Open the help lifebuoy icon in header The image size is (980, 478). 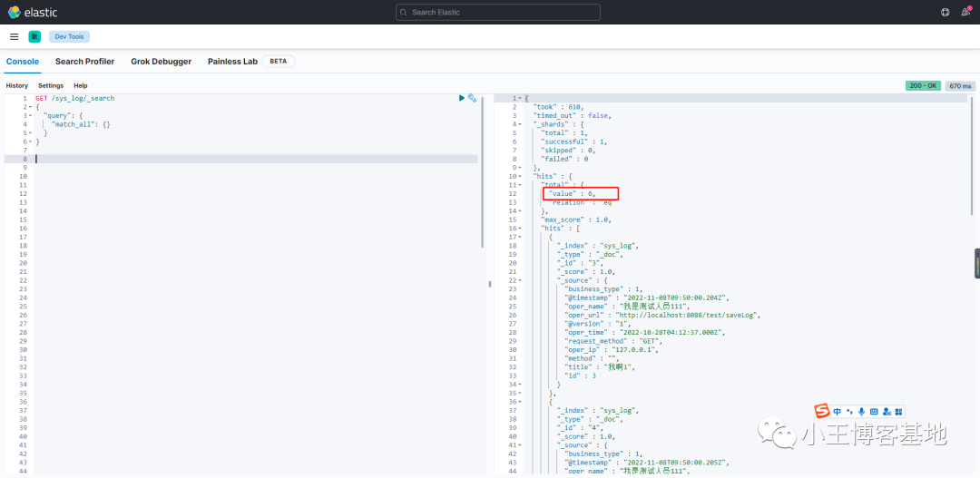tap(945, 12)
